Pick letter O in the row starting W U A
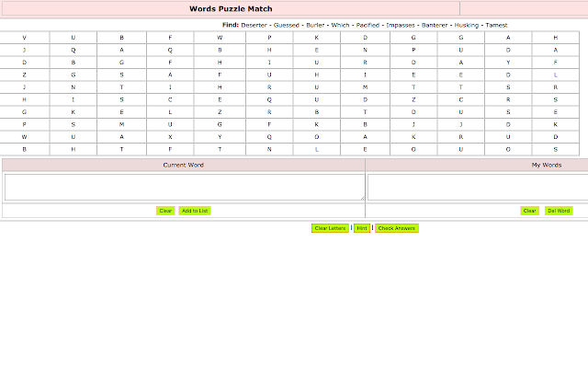This screenshot has height=368, width=588. pyautogui.click(x=316, y=137)
